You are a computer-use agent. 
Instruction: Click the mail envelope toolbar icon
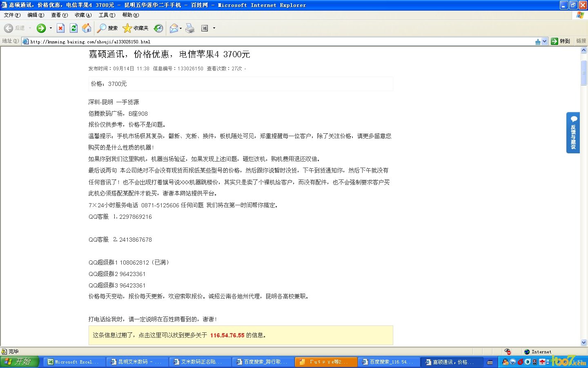174,28
